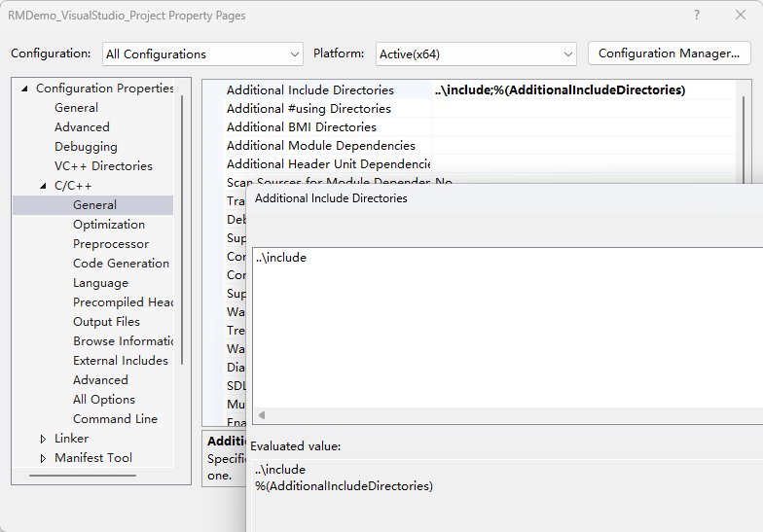Click the left scroll arrow in the edit box
The image size is (763, 532).
pos(261,415)
